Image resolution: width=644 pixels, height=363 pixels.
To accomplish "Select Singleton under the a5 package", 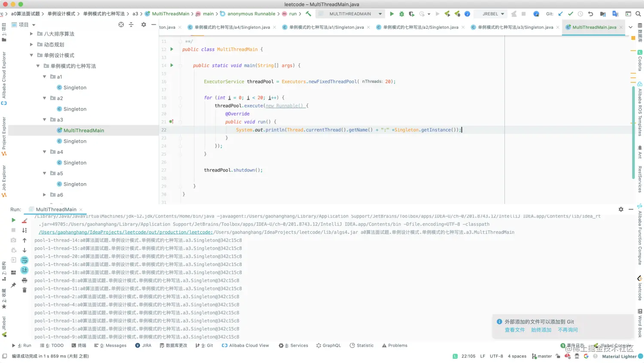I will point(75,184).
